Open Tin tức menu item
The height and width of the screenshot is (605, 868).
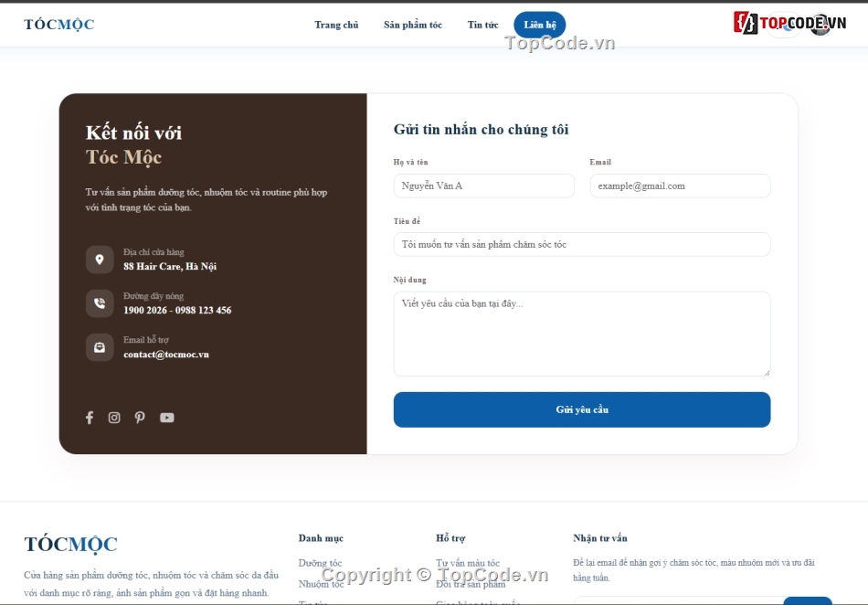tap(482, 25)
